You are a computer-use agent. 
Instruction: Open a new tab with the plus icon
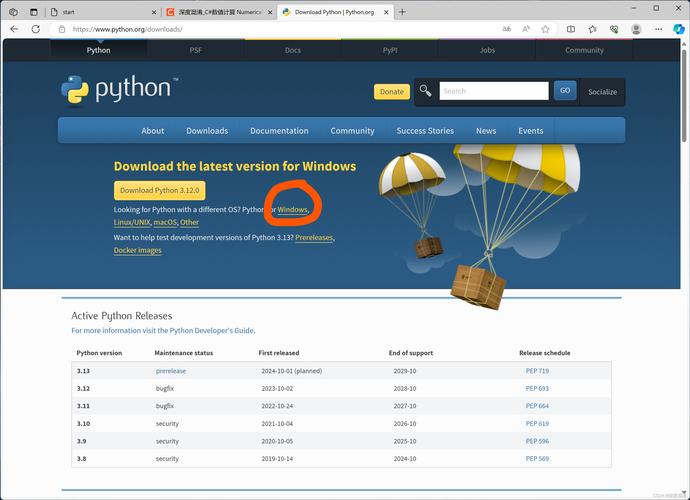(402, 12)
